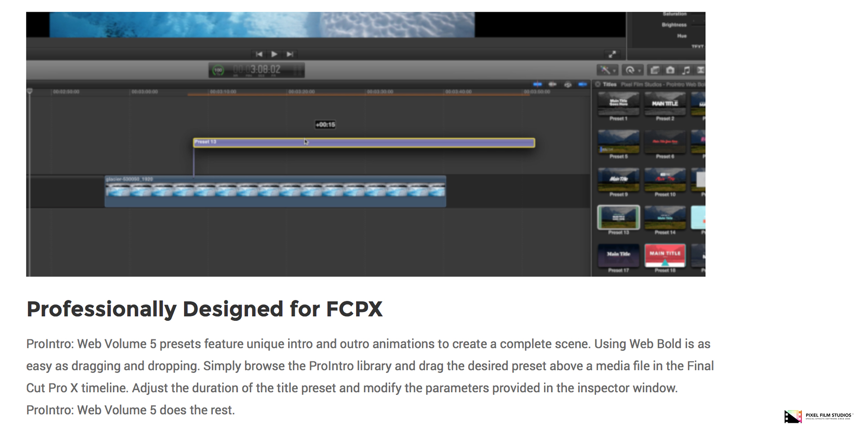
Task: Click the +00:15 duration tooltip
Action: 325,124
